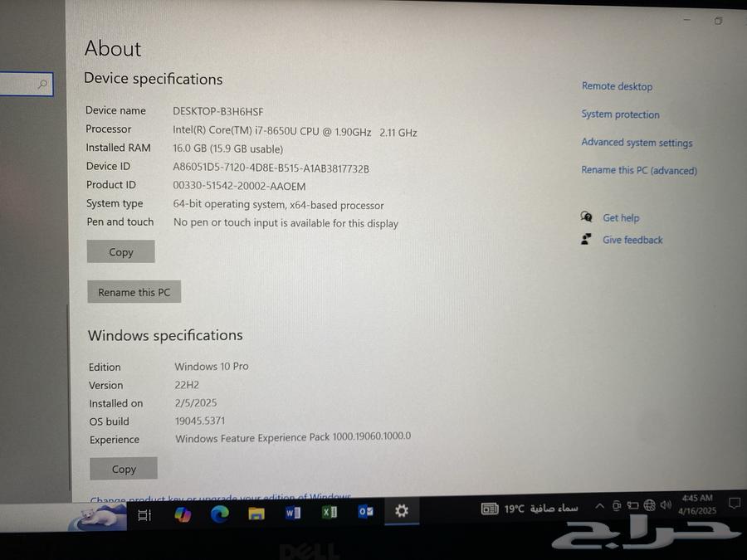Open the volume speaker tray icon
This screenshot has width=747, height=560.
pyautogui.click(x=666, y=504)
